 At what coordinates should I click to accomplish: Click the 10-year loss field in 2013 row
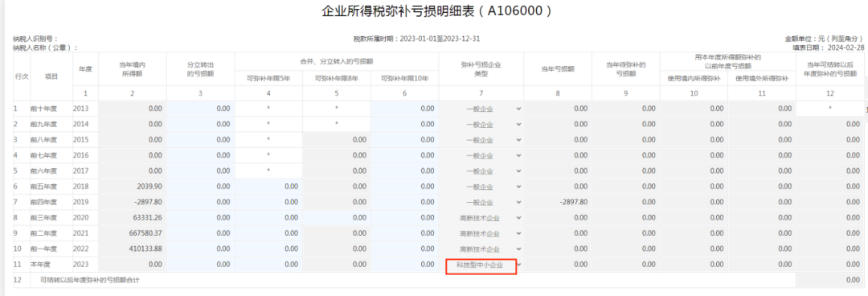point(404,109)
